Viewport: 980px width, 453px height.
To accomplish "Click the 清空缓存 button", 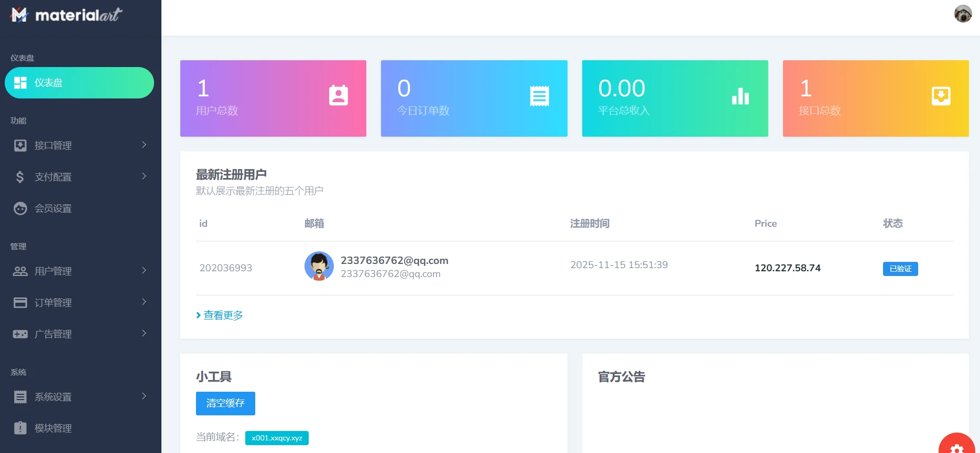I will coord(225,403).
